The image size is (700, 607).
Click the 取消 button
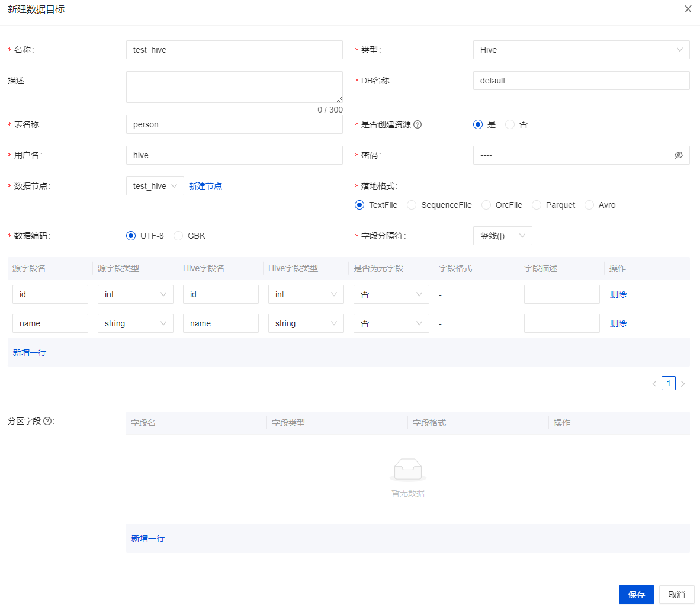(x=676, y=595)
